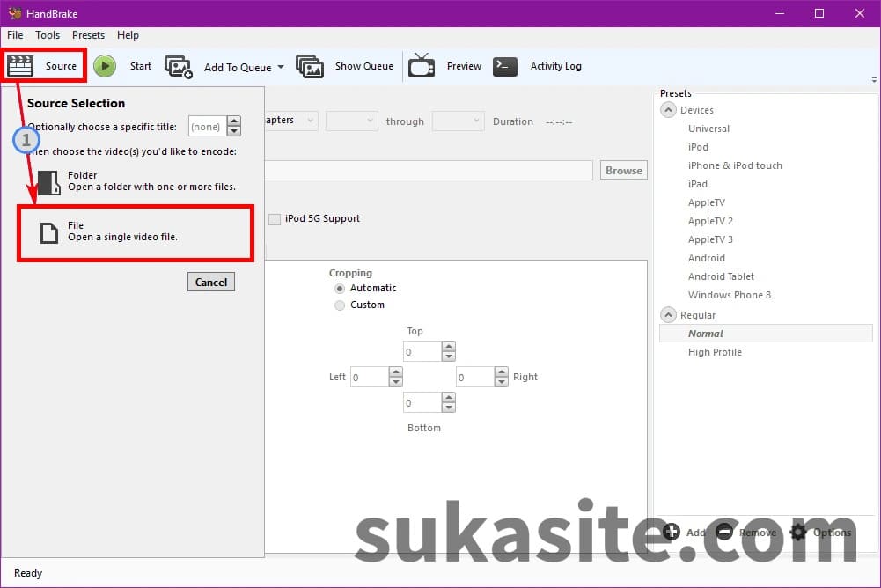Viewport: 881px width, 588px height.
Task: Select the High Profile preset
Action: point(715,352)
